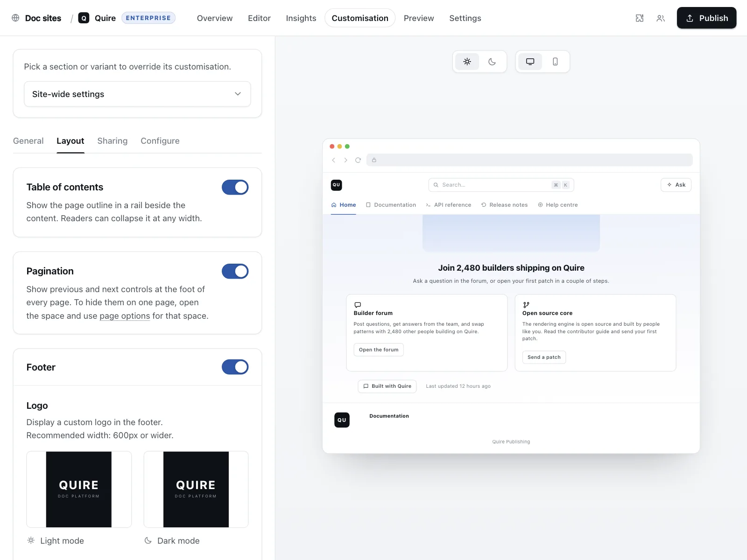Select API reference tab in preview
This screenshot has height=560, width=747.
click(x=448, y=205)
